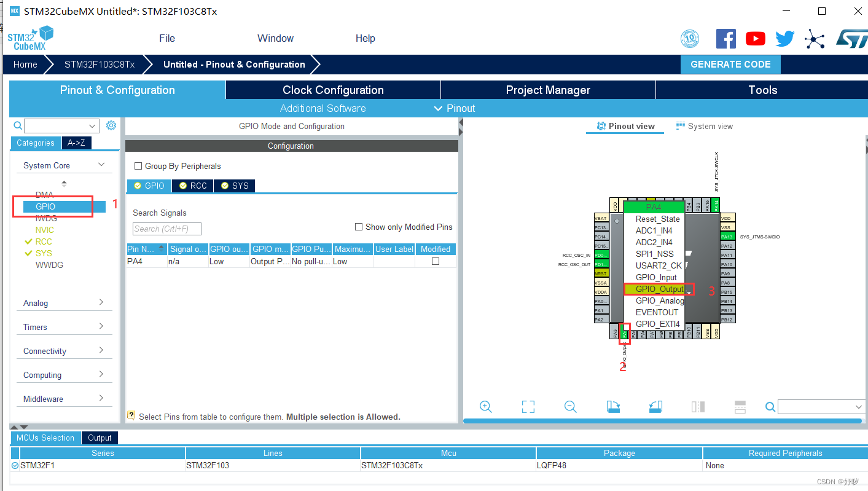Click the GENERATE CODE button
This screenshot has height=491, width=868.
coord(730,65)
